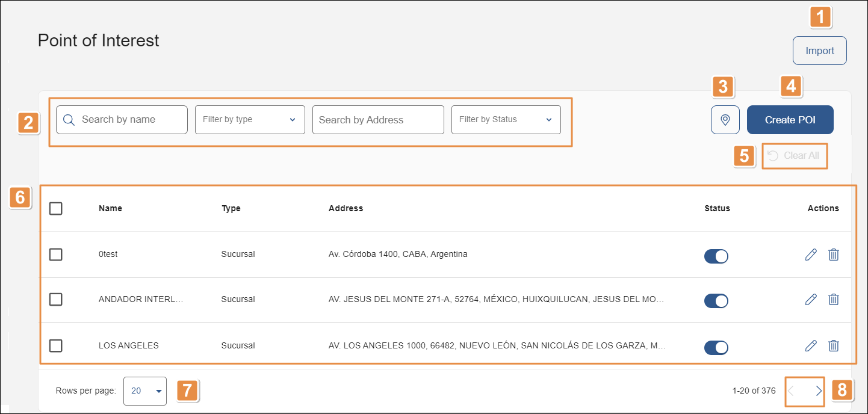Open the Filter by type dropdown
868x414 pixels.
(250, 120)
